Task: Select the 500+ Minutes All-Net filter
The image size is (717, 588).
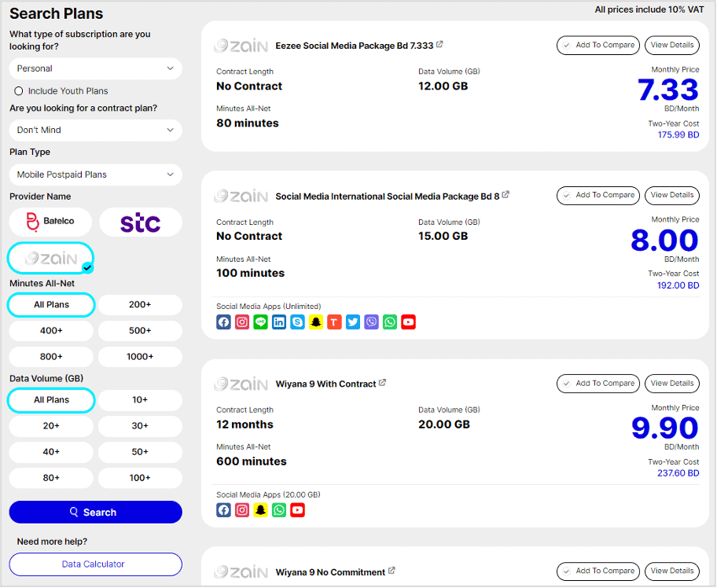Action: [x=140, y=331]
